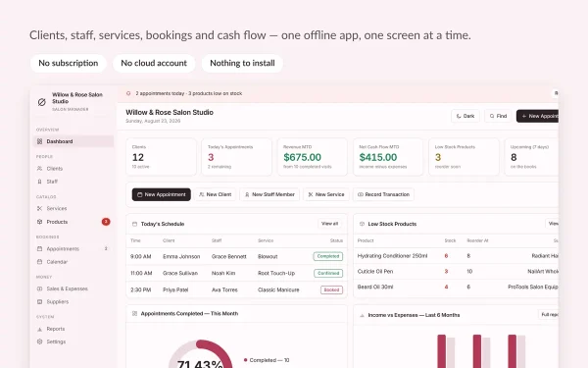Click View all in Today's Schedule

(329, 224)
